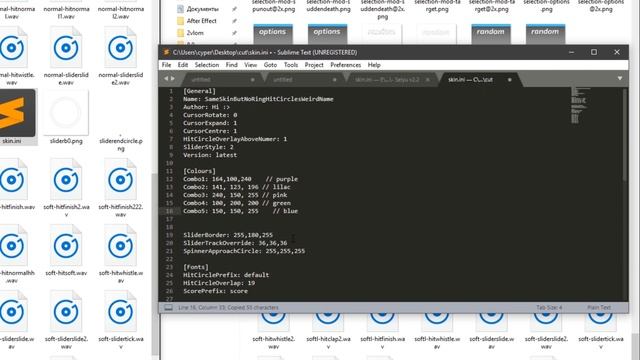Click pin icon next to Документы
The image size is (640, 360).
235,9
